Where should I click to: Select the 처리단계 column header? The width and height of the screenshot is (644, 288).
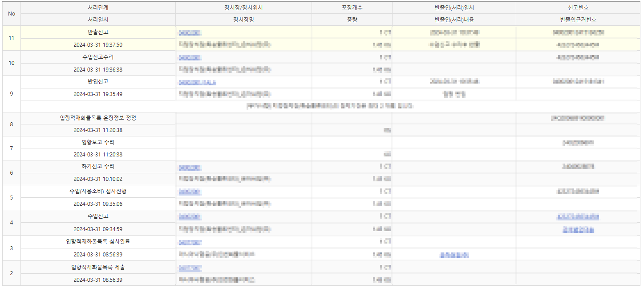[x=98, y=8]
